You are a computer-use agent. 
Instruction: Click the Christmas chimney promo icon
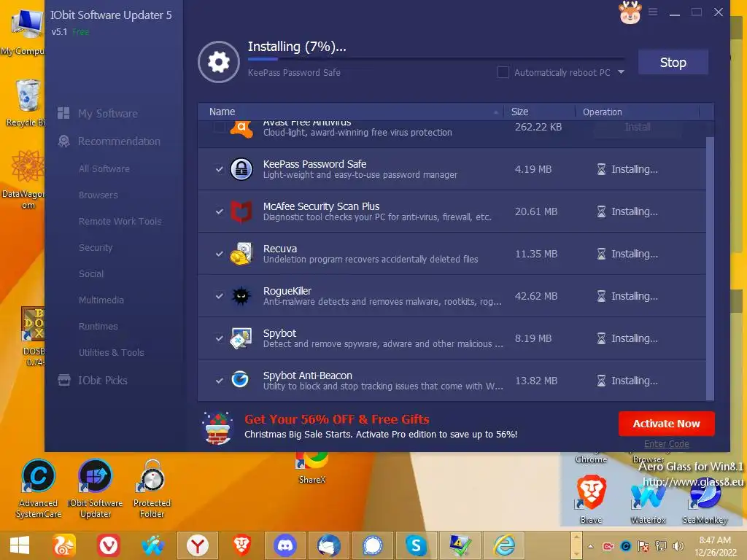point(217,428)
